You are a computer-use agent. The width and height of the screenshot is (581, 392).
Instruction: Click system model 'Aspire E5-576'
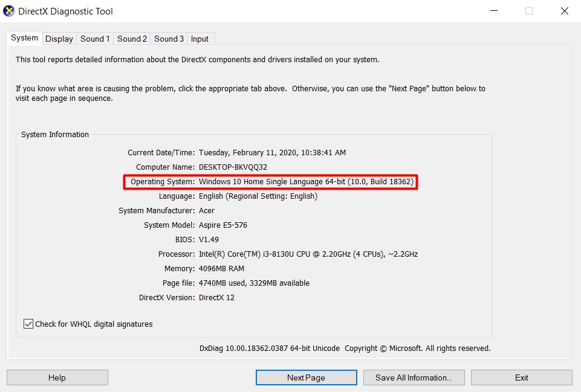click(223, 225)
